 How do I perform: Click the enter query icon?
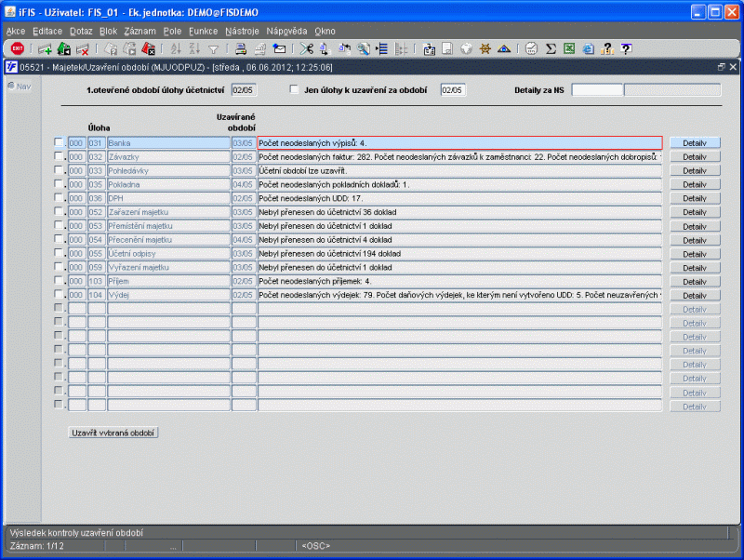tap(111, 49)
